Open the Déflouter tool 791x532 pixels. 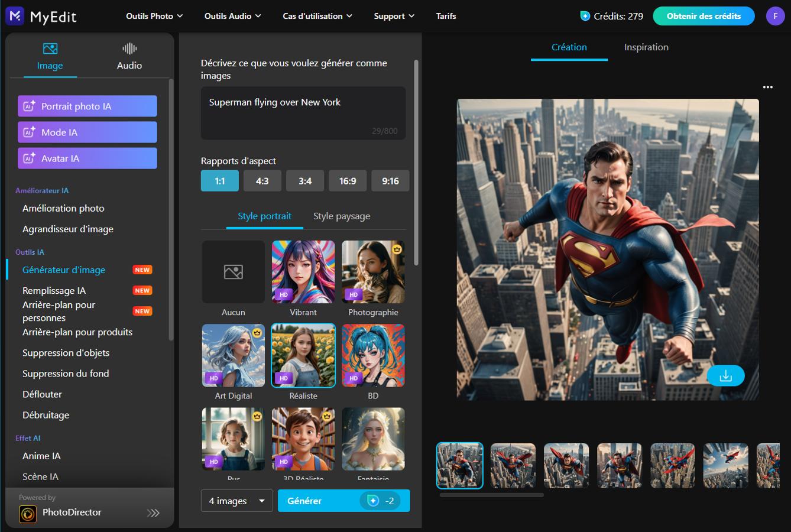42,394
